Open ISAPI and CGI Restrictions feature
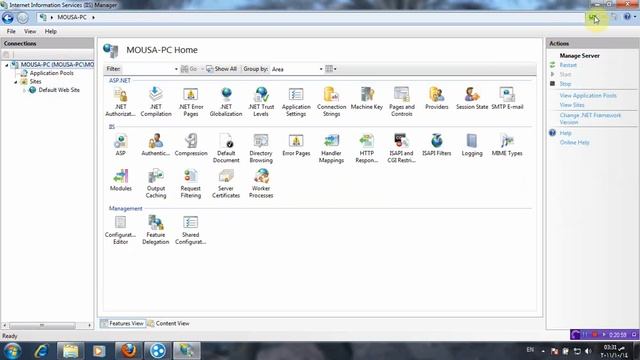This screenshot has width=640, height=360. [x=402, y=149]
